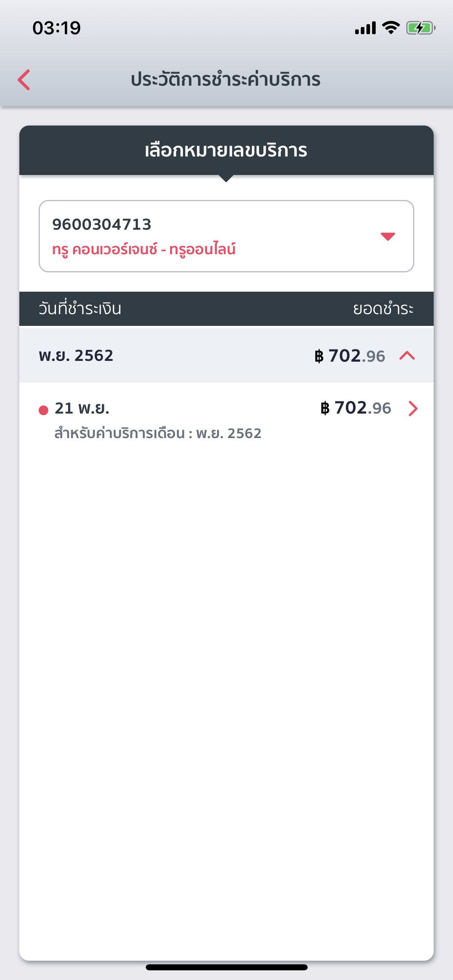Tap the สำหรับค่าบริการเดือน : พ.ย. 2562 description
Viewport: 453px width, 980px height.
coord(158,433)
